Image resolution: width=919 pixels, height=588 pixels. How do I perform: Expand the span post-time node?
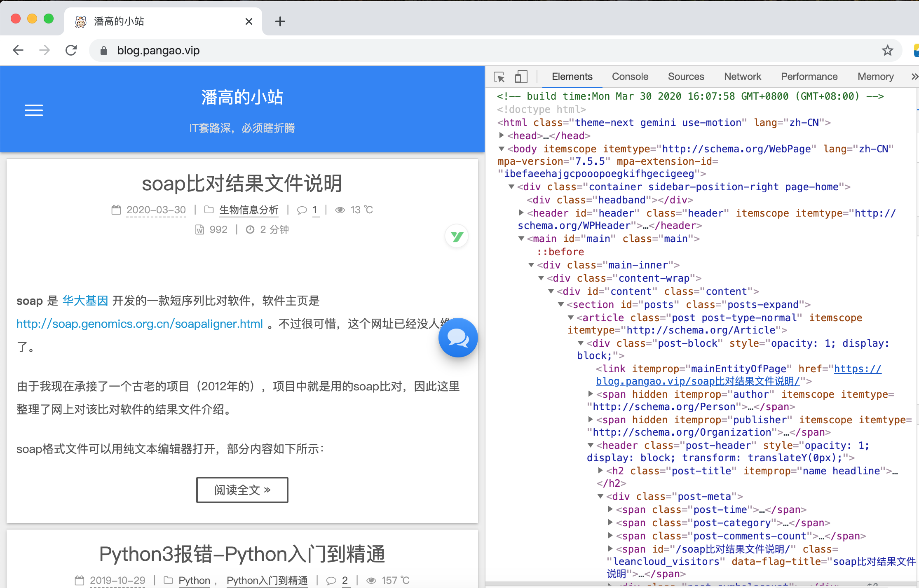point(610,509)
